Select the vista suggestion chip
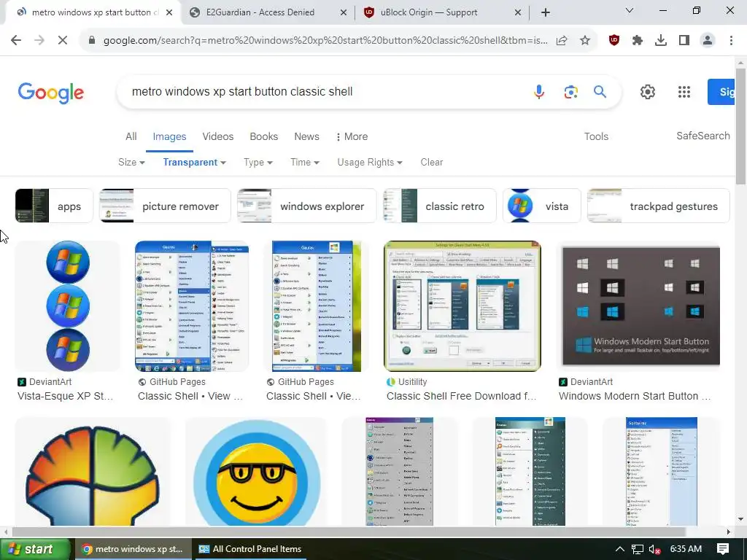The height and width of the screenshot is (560, 747). pyautogui.click(x=542, y=206)
